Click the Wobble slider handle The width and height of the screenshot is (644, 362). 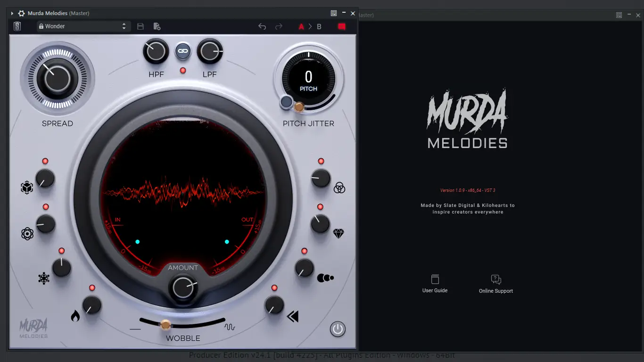[x=165, y=324]
